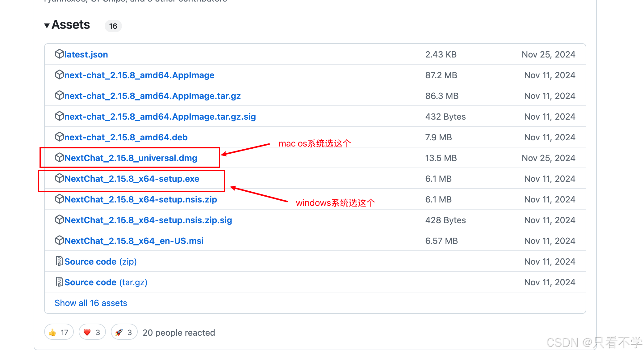
Task: Click package icon next to amd64.AppImage file
Action: [59, 75]
